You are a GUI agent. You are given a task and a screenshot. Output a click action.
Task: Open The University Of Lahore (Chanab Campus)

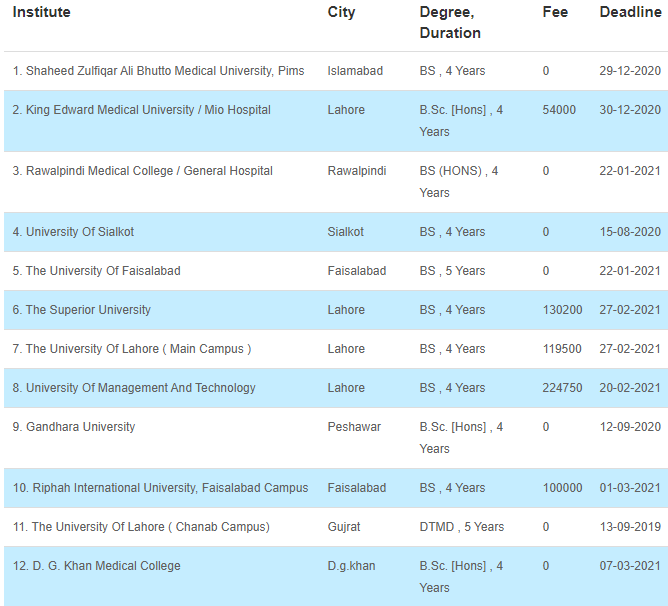tap(141, 527)
